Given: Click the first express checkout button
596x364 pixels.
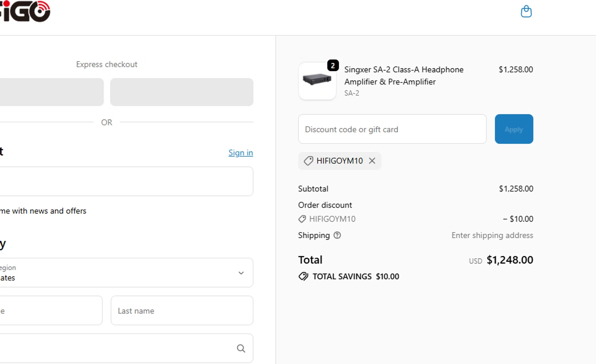Looking at the screenshot, I should pos(52,92).
